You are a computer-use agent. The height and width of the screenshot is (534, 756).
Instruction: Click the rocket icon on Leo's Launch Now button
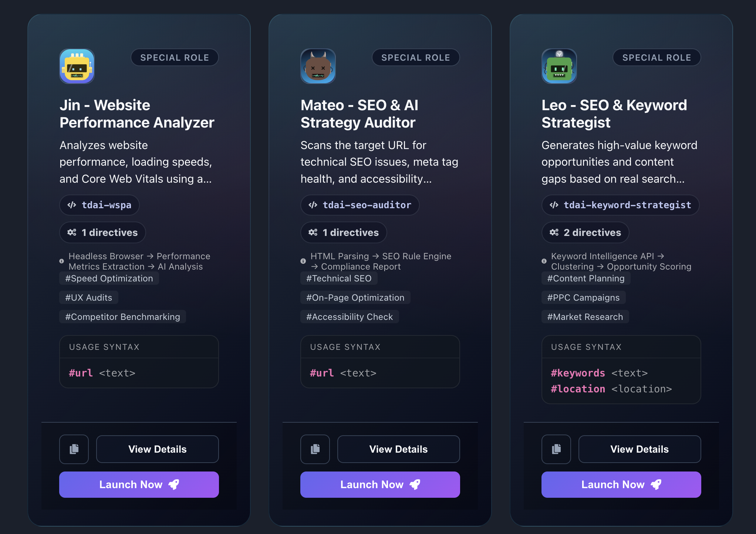click(x=657, y=484)
